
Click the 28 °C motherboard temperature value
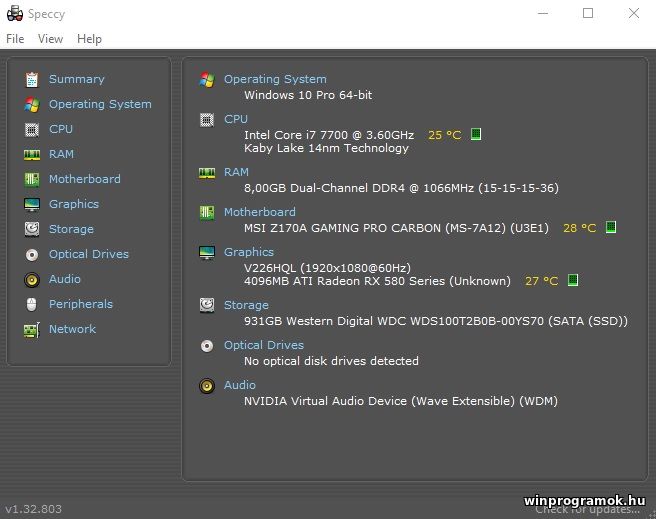pyautogui.click(x=579, y=228)
